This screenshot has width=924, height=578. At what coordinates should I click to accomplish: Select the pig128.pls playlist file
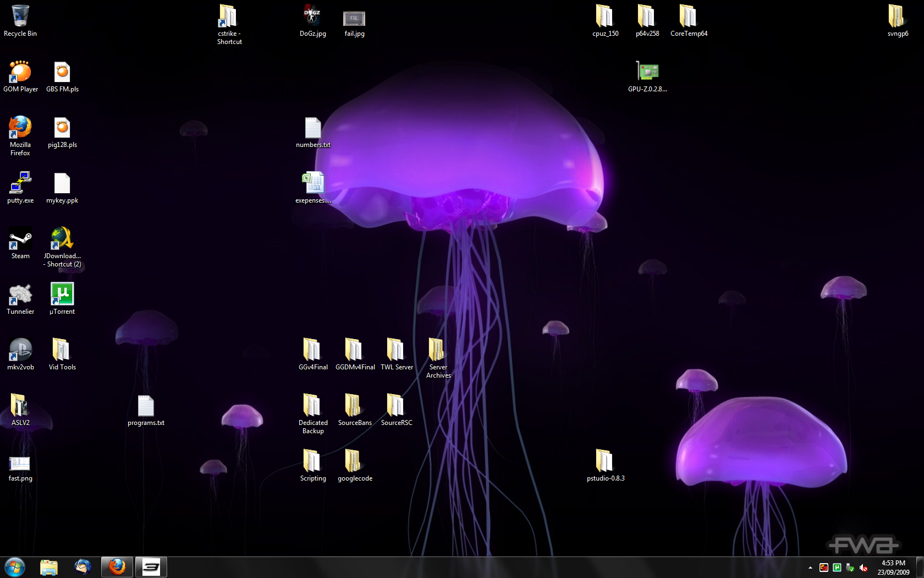pos(62,132)
